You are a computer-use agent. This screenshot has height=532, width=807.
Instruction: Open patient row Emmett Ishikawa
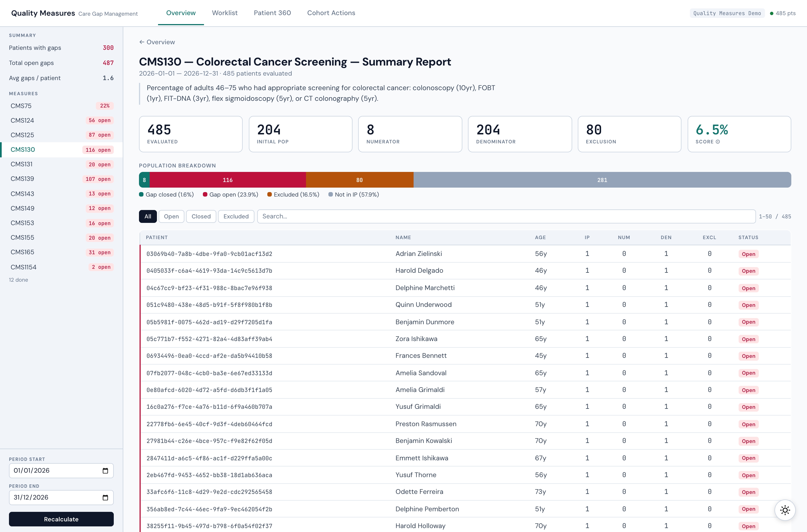pyautogui.click(x=465, y=458)
